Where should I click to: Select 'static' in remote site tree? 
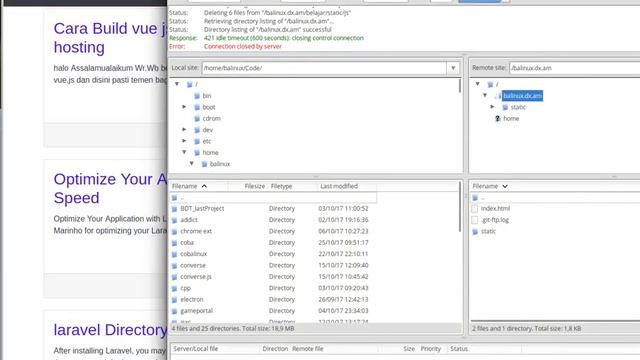pyautogui.click(x=518, y=107)
